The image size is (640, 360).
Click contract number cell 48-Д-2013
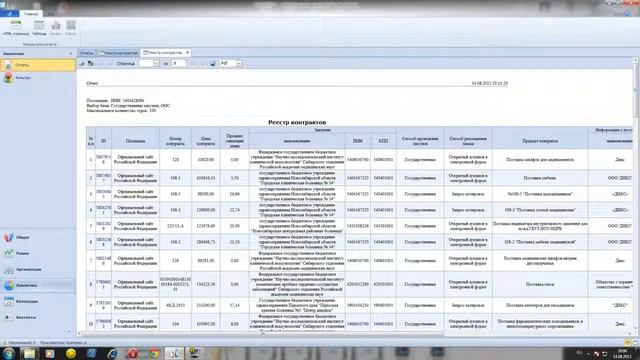[176, 305]
